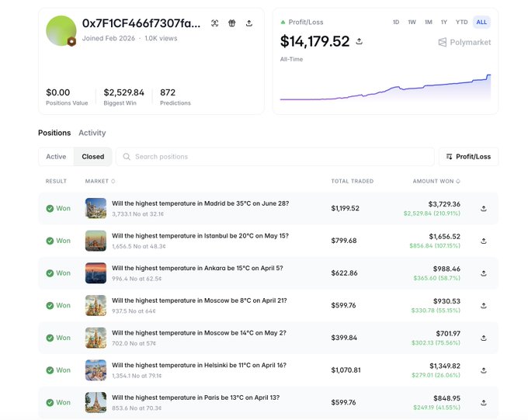
Task: Switch to the Activity tab
Action: pyautogui.click(x=92, y=133)
